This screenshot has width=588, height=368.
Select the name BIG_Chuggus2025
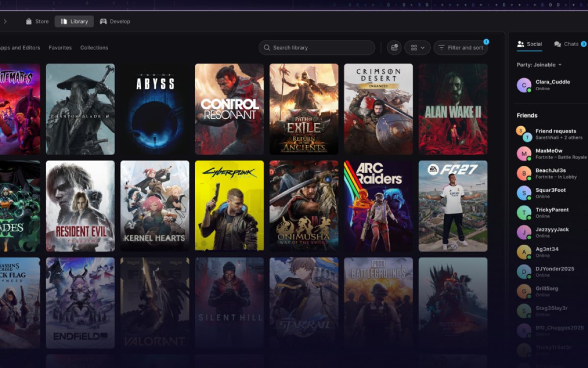point(560,327)
